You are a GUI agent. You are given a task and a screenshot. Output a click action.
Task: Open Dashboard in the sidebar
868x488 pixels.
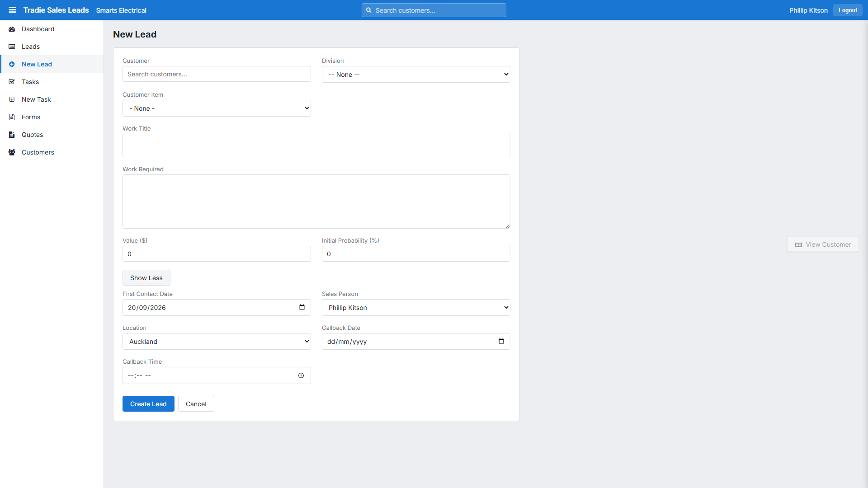point(52,29)
